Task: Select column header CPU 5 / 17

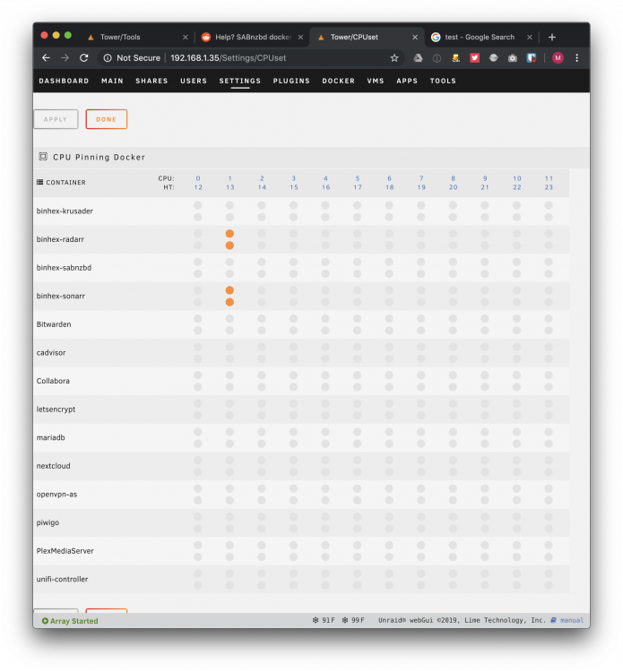Action: [x=358, y=183]
